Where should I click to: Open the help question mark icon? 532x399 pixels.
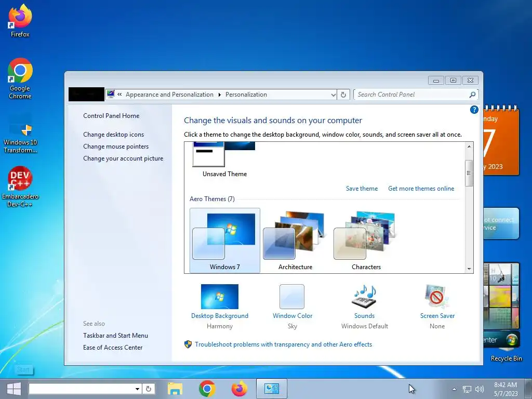point(474,110)
